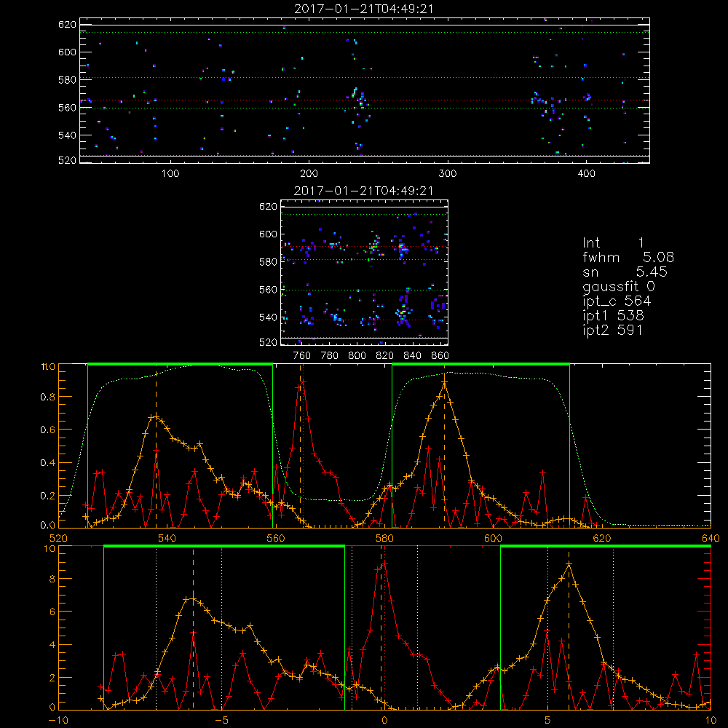Screen dimensions: 728x728
Task: Click x-axis label 5 of bottom plot
Action: click(547, 721)
